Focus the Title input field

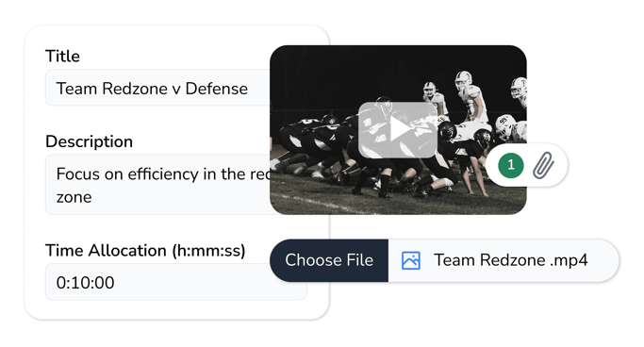(157, 88)
